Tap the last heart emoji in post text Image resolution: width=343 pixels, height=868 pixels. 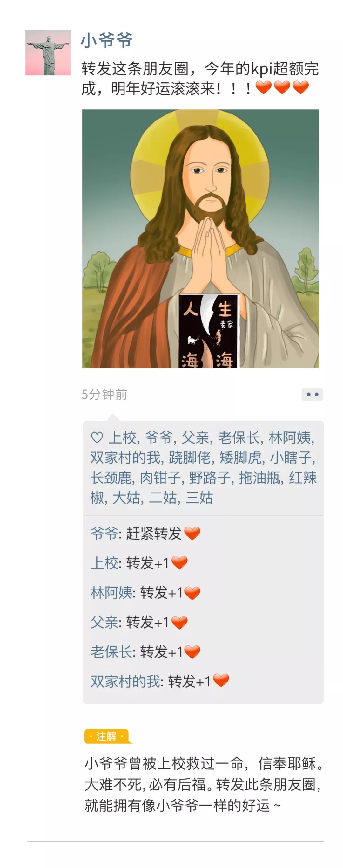tap(300, 88)
